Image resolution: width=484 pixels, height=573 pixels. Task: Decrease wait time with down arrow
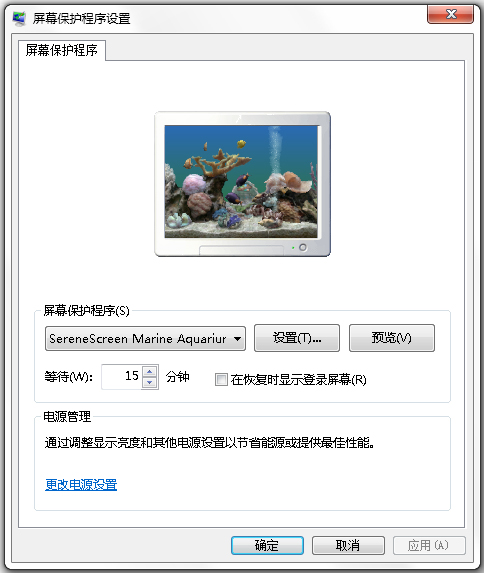click(150, 383)
